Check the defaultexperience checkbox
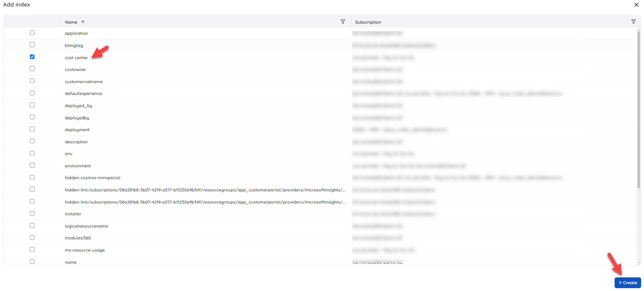The image size is (644, 291). [32, 93]
